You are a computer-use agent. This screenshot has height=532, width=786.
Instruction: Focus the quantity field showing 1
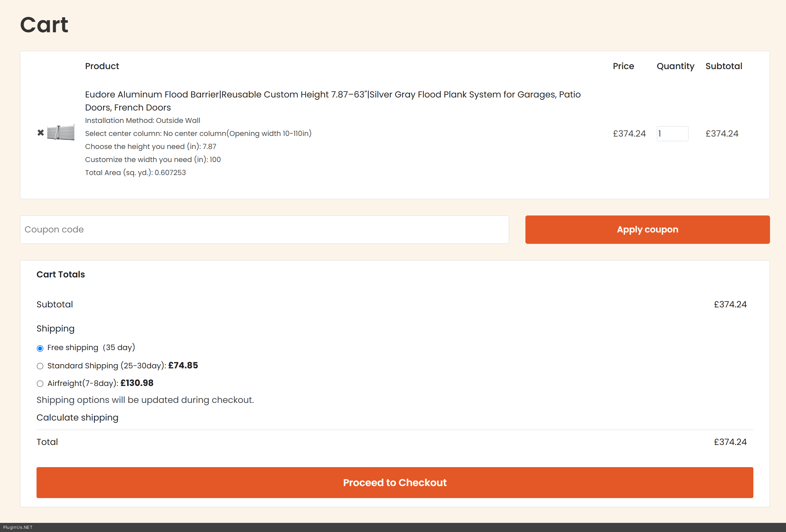point(672,134)
